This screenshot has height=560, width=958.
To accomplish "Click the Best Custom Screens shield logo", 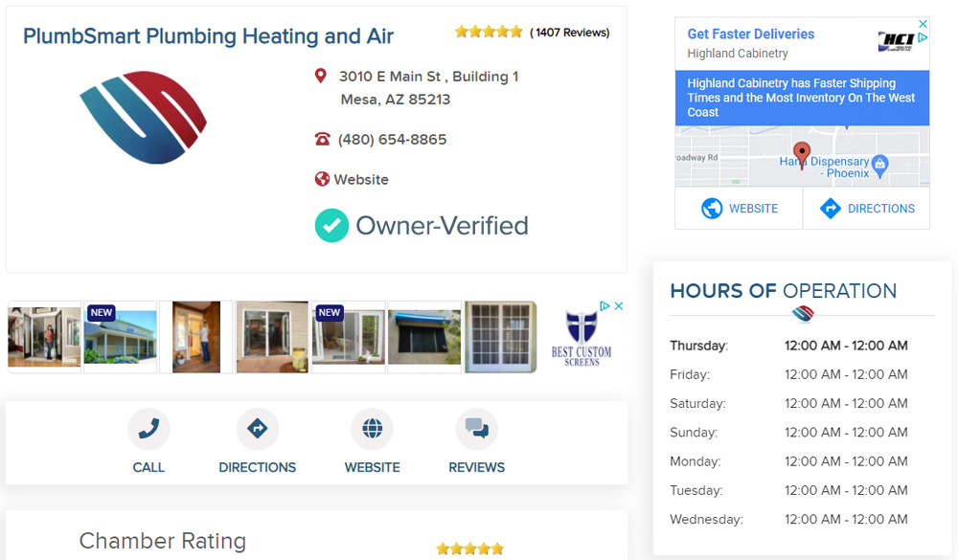I will pyautogui.click(x=582, y=339).
